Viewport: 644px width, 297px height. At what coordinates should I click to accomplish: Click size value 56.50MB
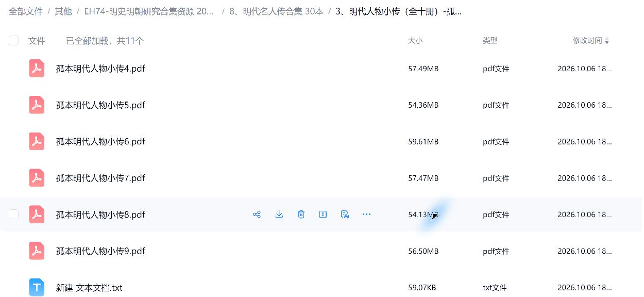(423, 251)
